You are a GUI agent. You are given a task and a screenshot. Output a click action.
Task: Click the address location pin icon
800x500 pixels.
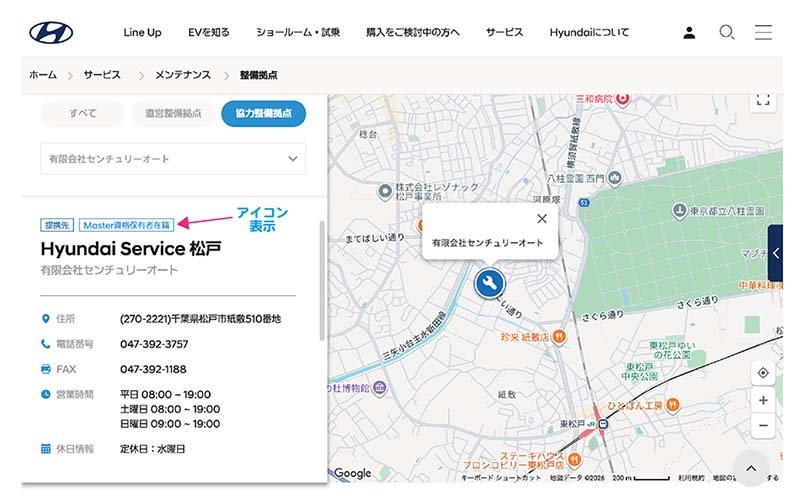click(45, 319)
